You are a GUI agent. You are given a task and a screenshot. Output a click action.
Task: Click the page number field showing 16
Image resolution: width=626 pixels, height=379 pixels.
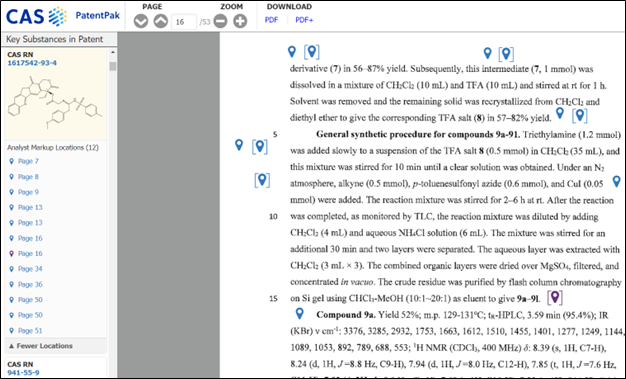[184, 22]
